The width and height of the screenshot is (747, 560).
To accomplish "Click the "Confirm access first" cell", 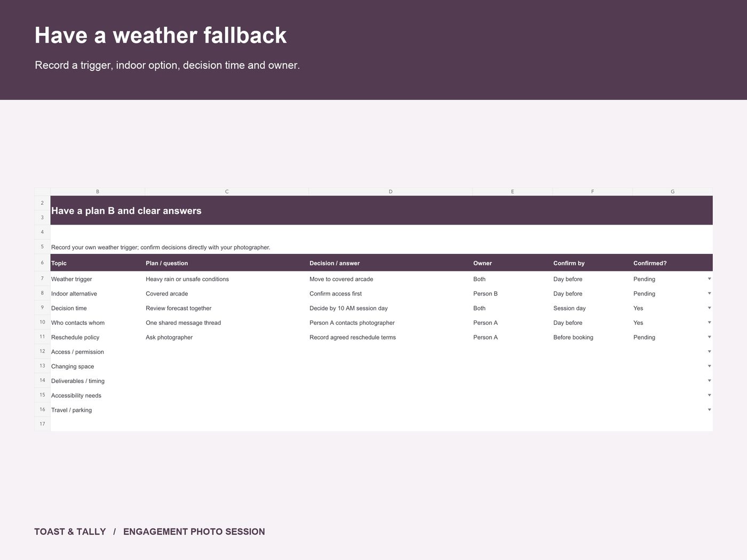I will (391, 293).
